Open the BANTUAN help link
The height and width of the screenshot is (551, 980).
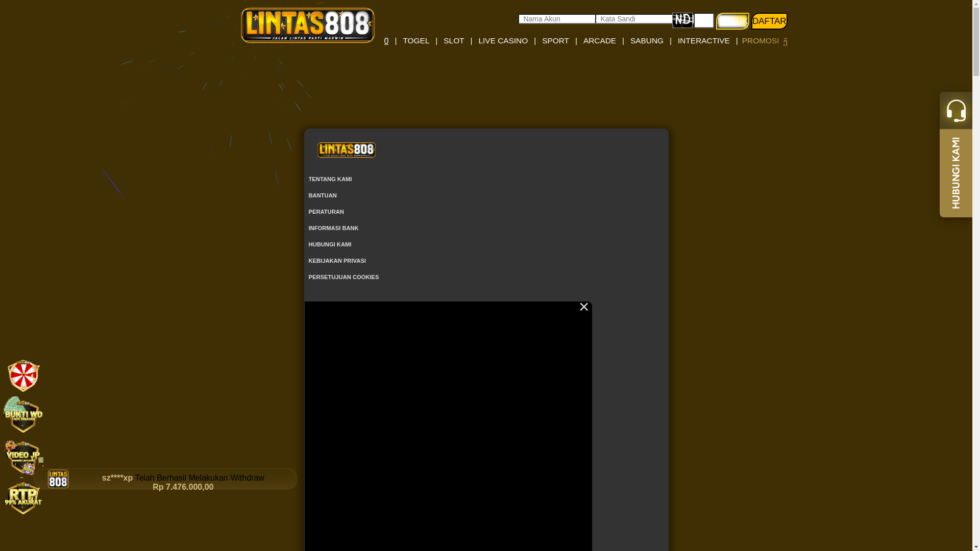pos(323,195)
